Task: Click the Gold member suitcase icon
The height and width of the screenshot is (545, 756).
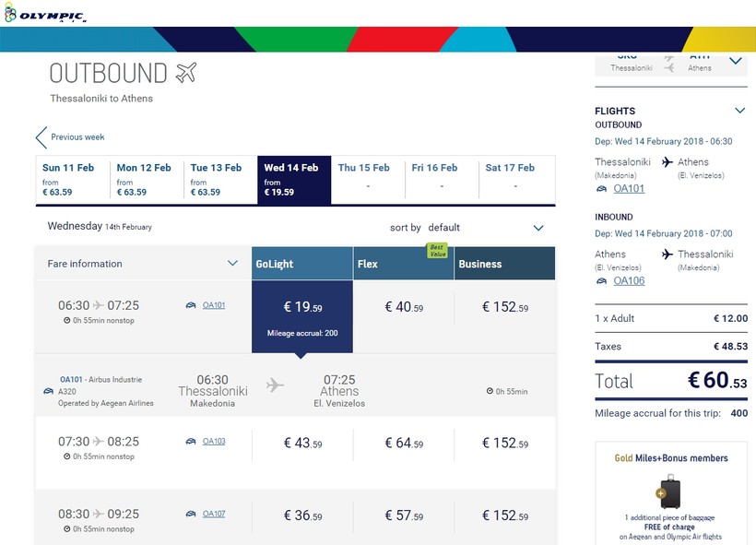Action: coord(668,492)
